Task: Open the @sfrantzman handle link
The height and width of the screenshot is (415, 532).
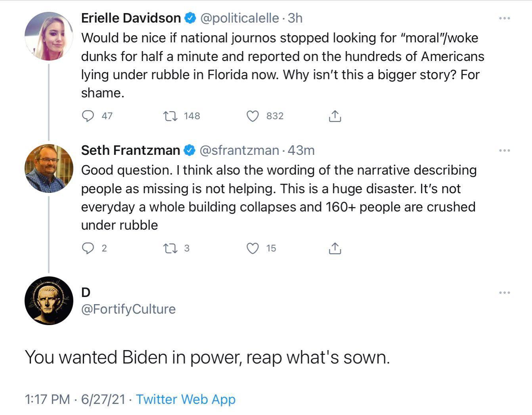Action: click(239, 150)
